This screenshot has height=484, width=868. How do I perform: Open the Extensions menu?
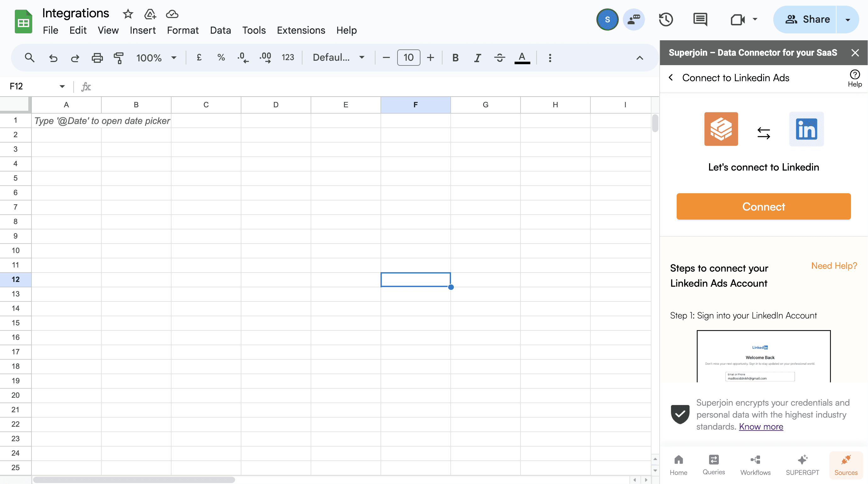[x=301, y=30]
